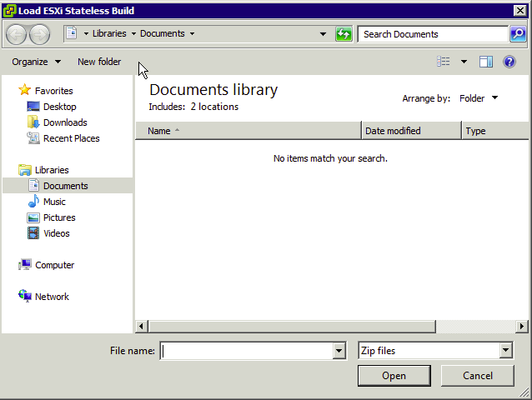
Task: Toggle the preview pane icon
Action: tap(486, 62)
